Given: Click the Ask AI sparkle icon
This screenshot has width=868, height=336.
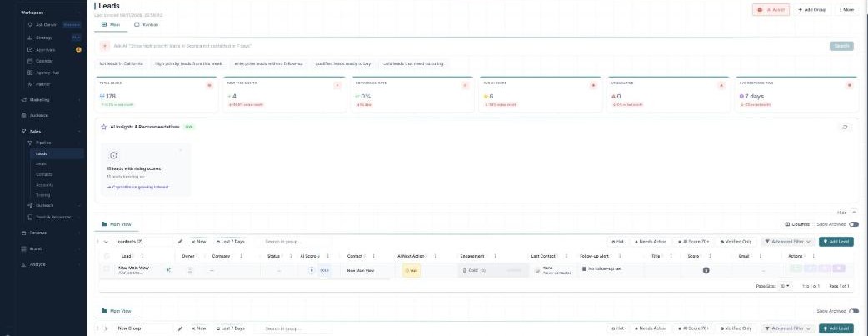Looking at the screenshot, I should click(x=105, y=46).
